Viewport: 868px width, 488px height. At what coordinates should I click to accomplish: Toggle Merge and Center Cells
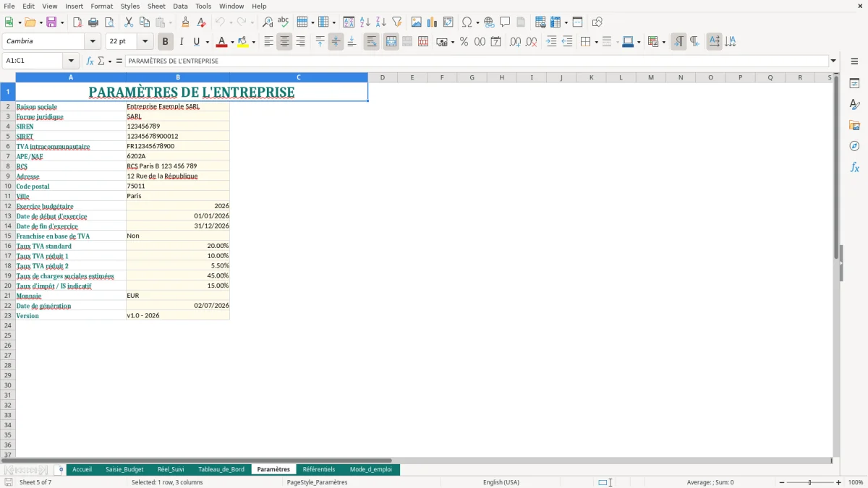[x=391, y=42]
